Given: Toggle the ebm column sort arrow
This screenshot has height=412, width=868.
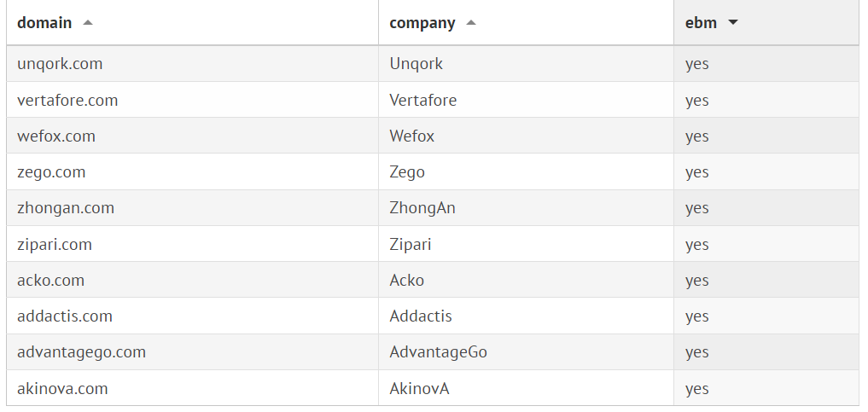Looking at the screenshot, I should (x=732, y=23).
